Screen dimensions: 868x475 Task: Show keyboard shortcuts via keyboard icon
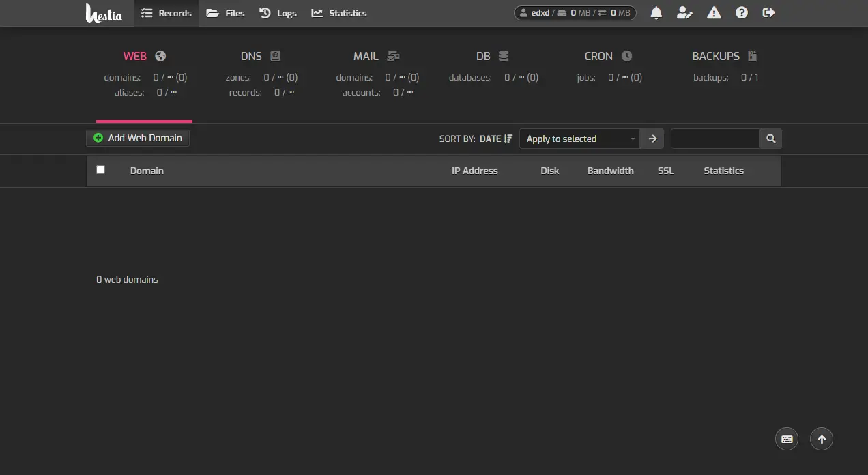coord(787,439)
